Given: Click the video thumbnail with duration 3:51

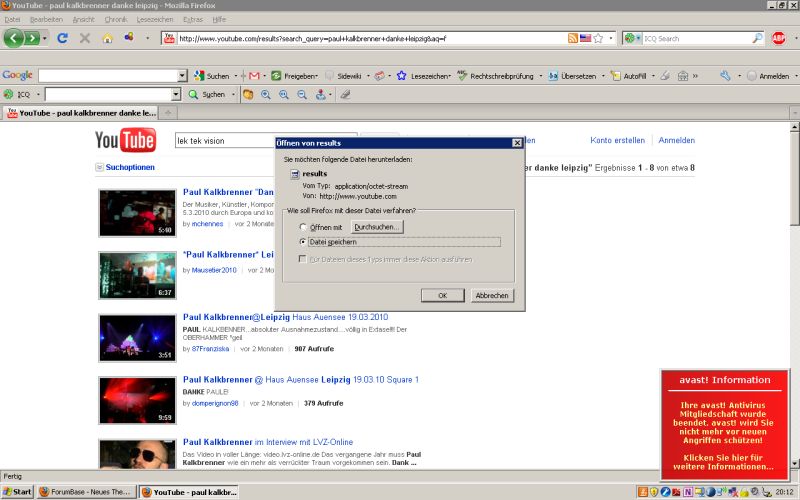Looking at the screenshot, I should pos(137,338).
